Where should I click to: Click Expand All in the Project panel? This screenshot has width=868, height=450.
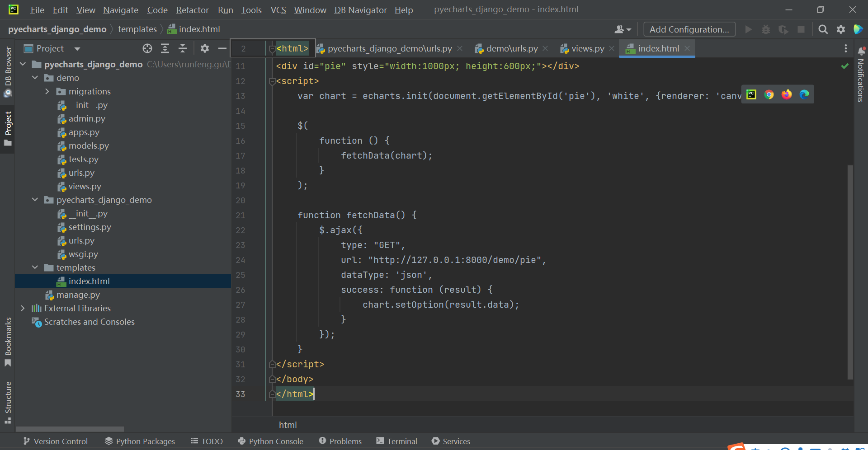(x=165, y=48)
